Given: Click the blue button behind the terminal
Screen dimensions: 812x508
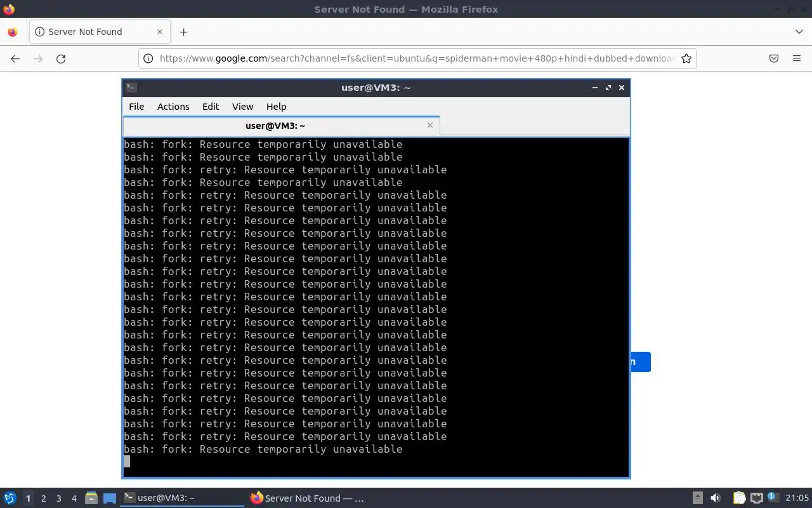Looking at the screenshot, I should (x=640, y=362).
